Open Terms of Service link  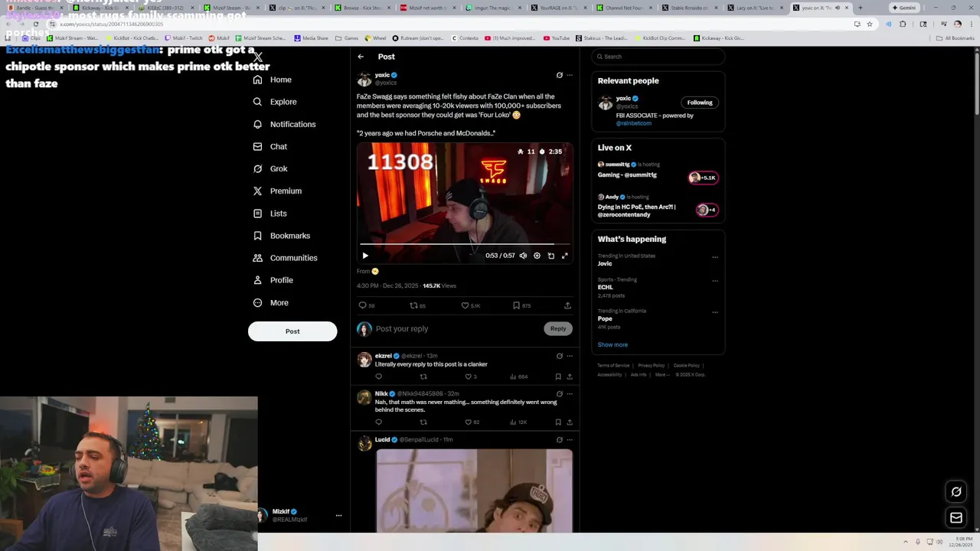(x=613, y=366)
